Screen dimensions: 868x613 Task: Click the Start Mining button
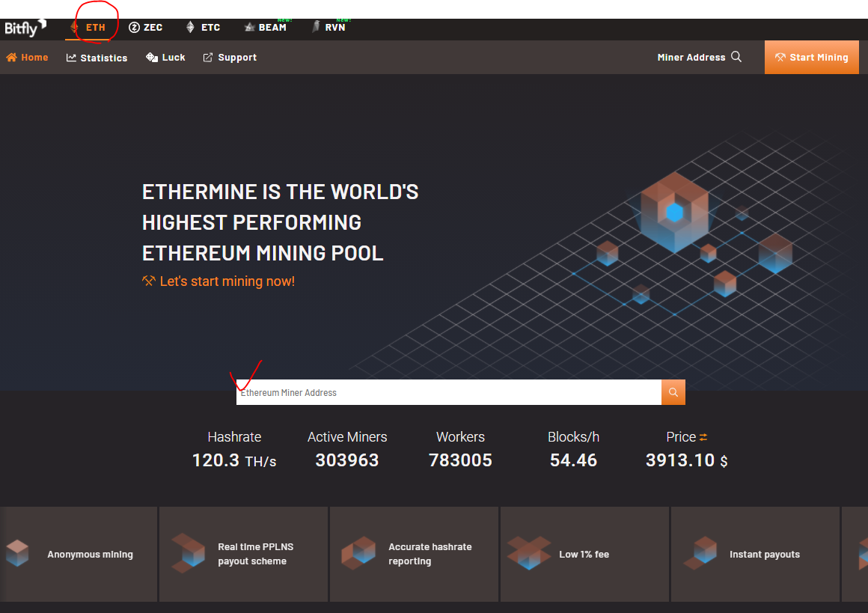tap(812, 57)
